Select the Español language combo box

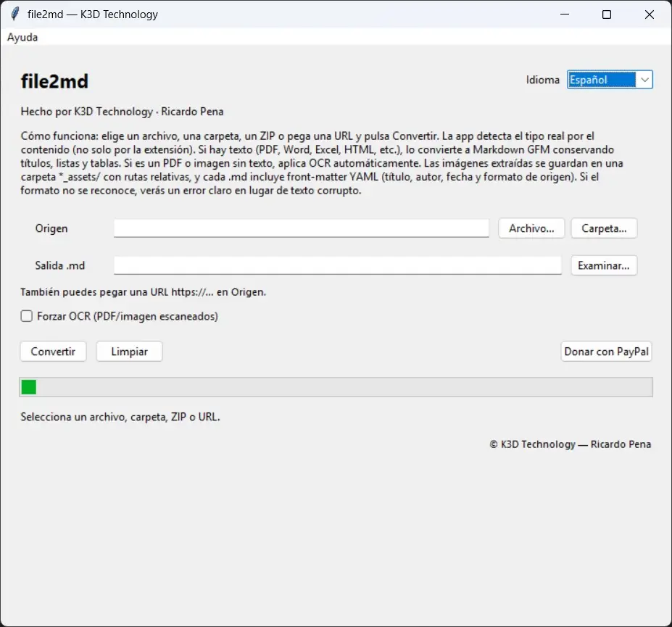(x=610, y=80)
